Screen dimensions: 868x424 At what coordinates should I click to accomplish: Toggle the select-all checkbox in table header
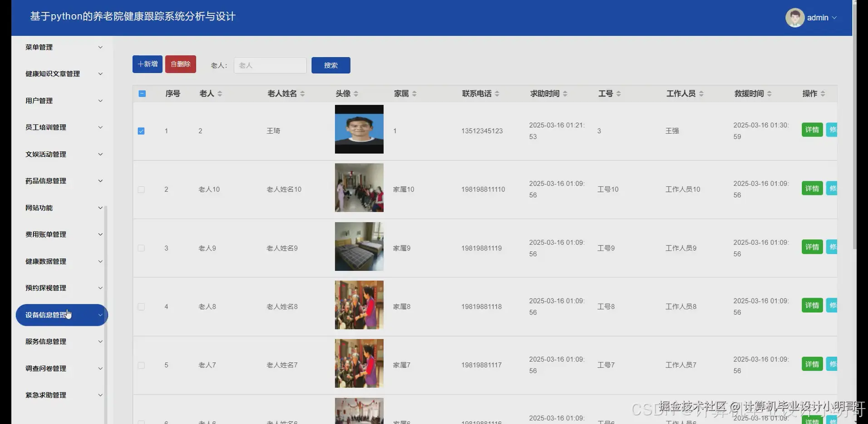142,94
